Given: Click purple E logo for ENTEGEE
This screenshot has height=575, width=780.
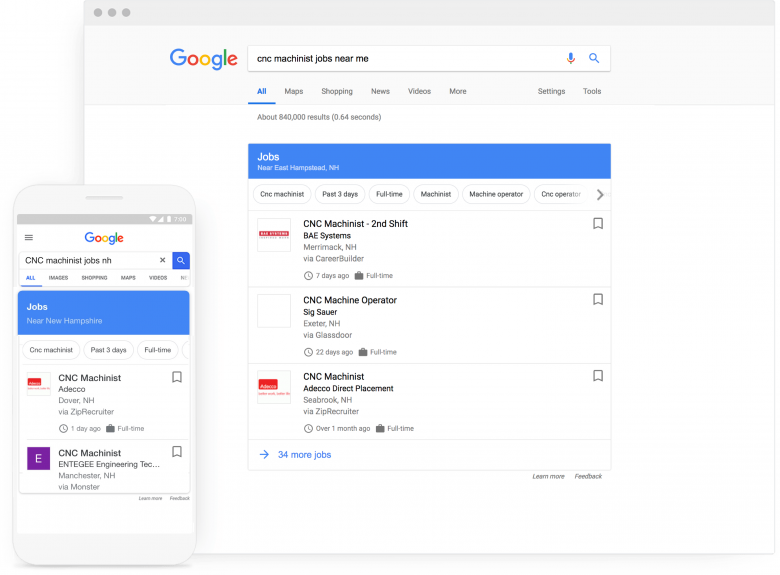Looking at the screenshot, I should pyautogui.click(x=38, y=458).
